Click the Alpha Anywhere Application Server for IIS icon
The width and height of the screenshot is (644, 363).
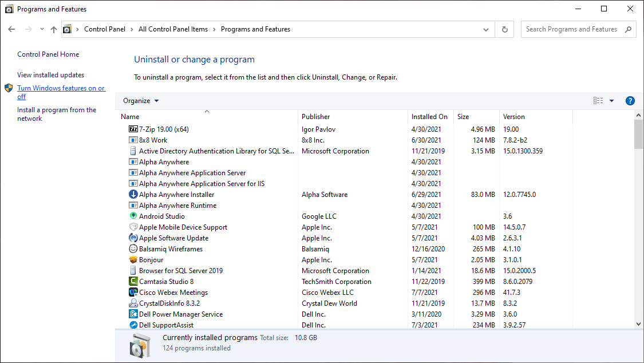[x=133, y=184]
